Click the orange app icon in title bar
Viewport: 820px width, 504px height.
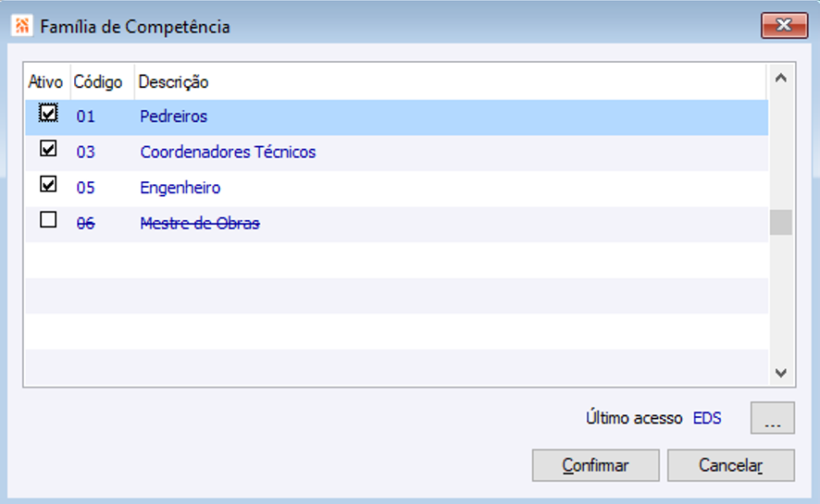[x=20, y=26]
